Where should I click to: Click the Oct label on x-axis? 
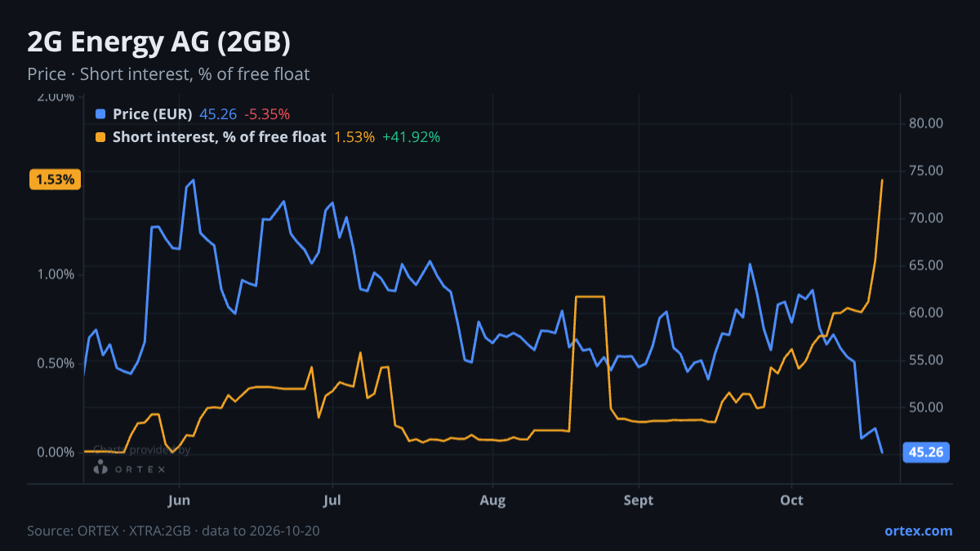[x=791, y=500]
